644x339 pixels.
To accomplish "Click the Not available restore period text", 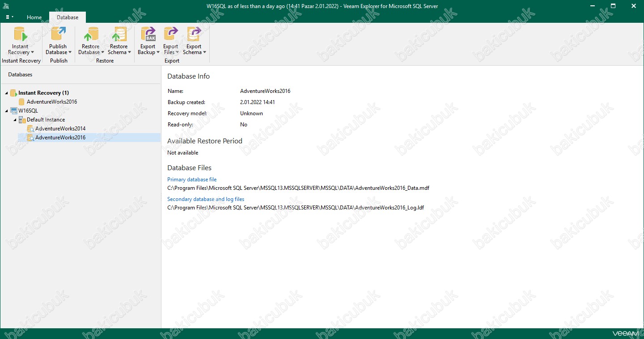I will (182, 153).
